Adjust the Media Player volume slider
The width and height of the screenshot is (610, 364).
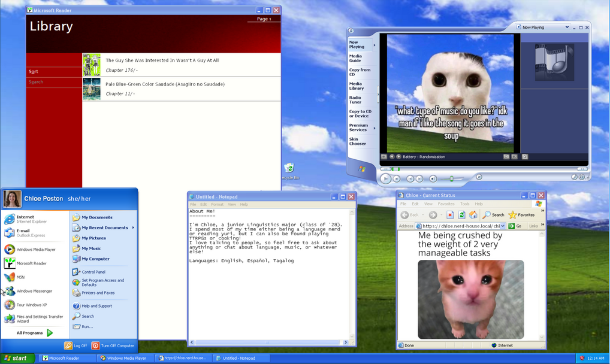tap(451, 179)
